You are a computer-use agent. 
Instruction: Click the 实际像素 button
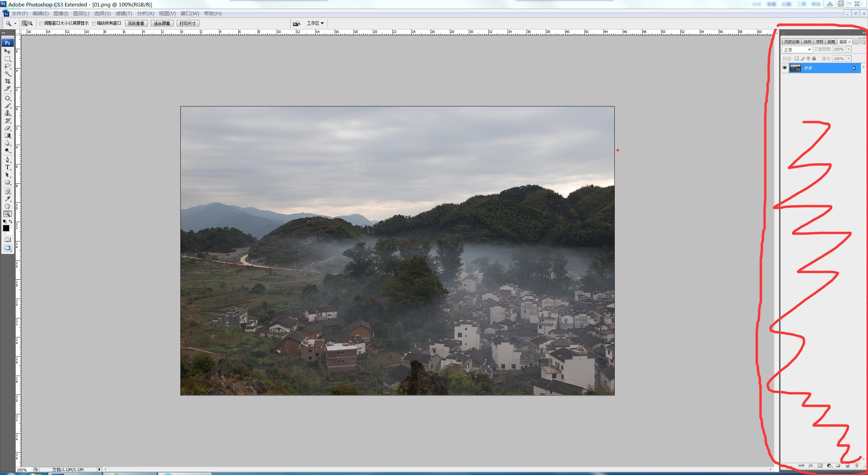(136, 23)
